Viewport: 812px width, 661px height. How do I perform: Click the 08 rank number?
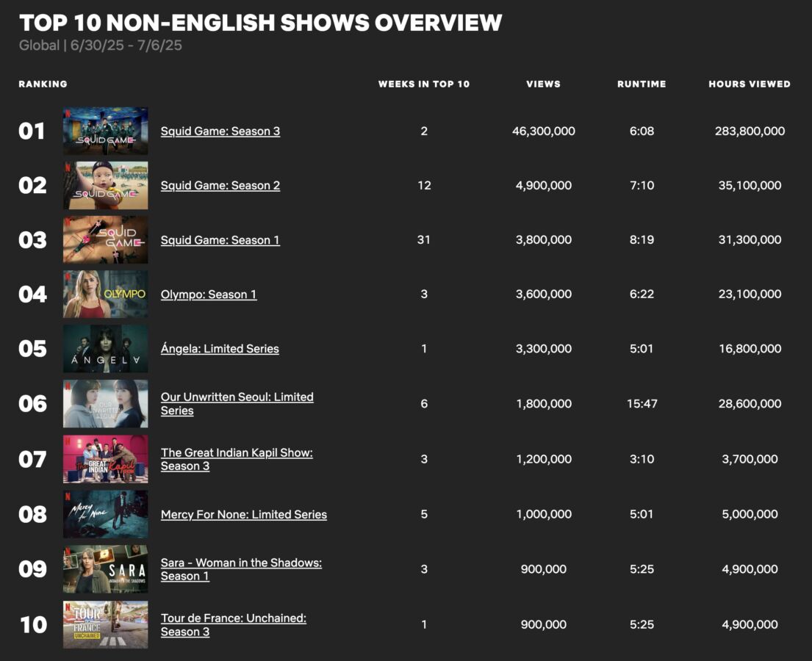tap(32, 514)
